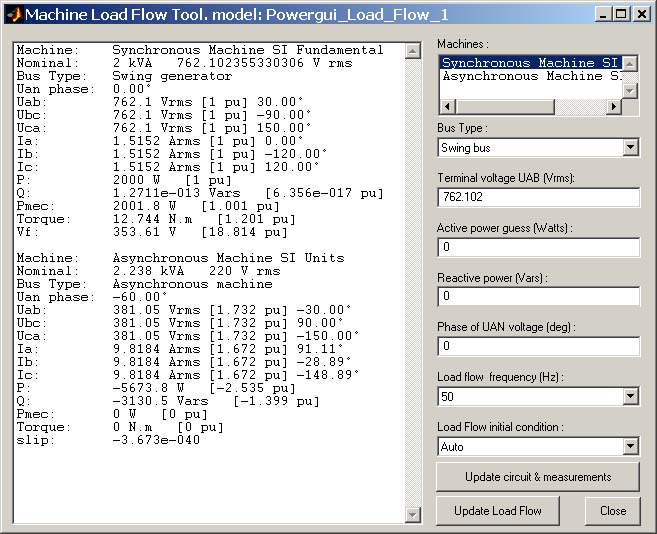Viewport: 657px width, 534px height.
Task: Select the Phase of UAN voltage field
Action: [x=538, y=346]
